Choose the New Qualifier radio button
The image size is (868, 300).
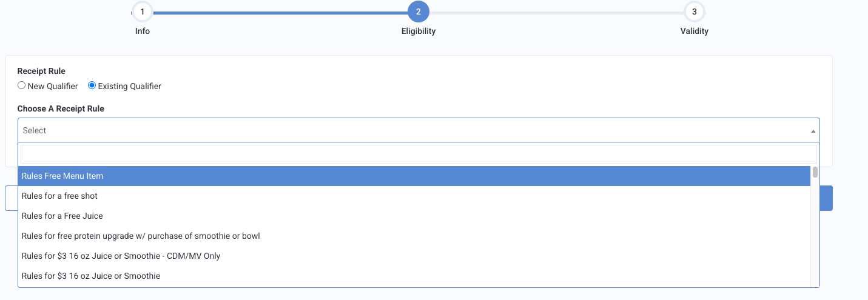pyautogui.click(x=22, y=85)
